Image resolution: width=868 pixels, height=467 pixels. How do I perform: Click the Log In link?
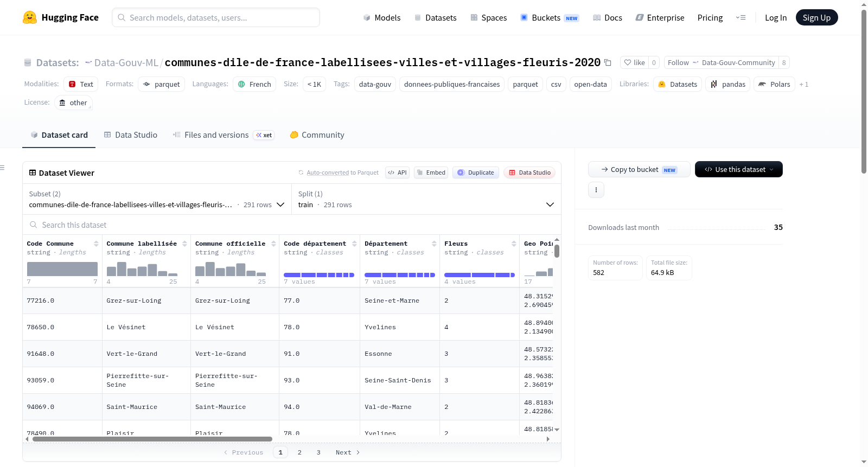776,17
